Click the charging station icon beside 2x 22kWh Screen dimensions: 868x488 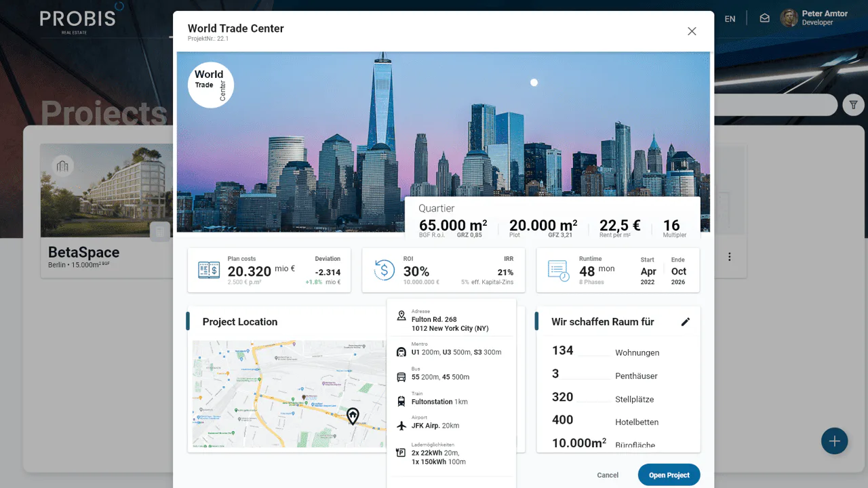[401, 453]
